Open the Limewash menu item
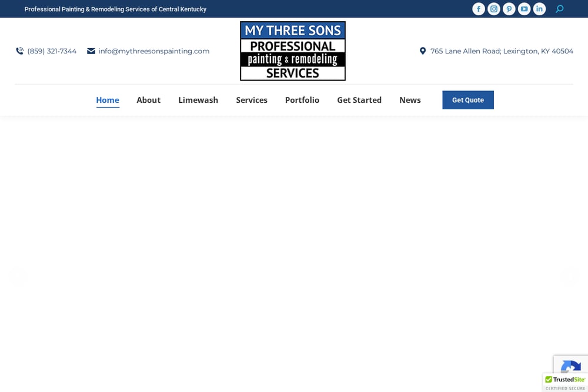Viewport: 588px width, 392px height. 198,100
